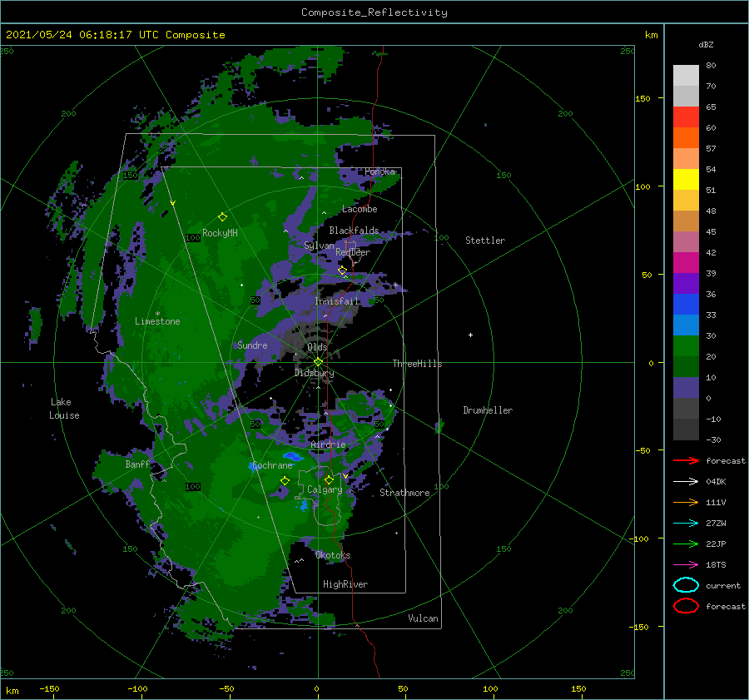This screenshot has width=749, height=700.
Task: Select the bright green 20-30 dBZ swatch
Action: 686,346
